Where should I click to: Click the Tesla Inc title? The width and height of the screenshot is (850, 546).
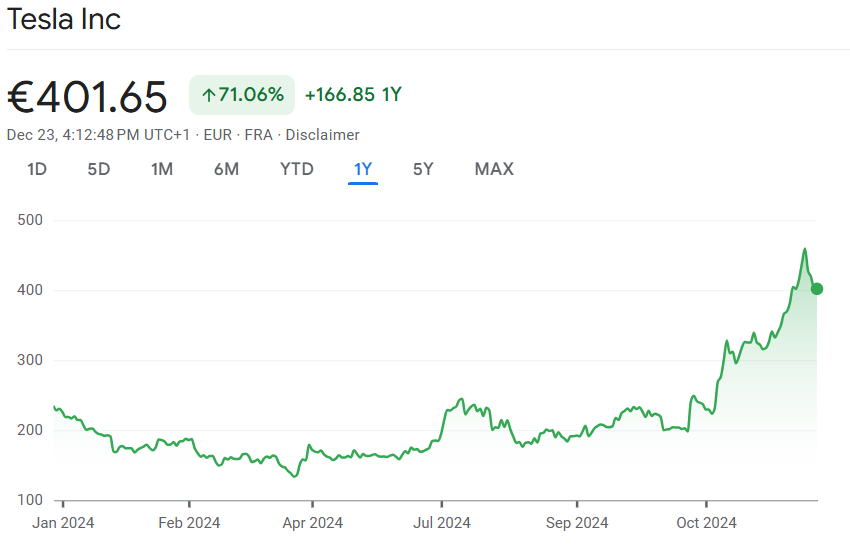63,20
